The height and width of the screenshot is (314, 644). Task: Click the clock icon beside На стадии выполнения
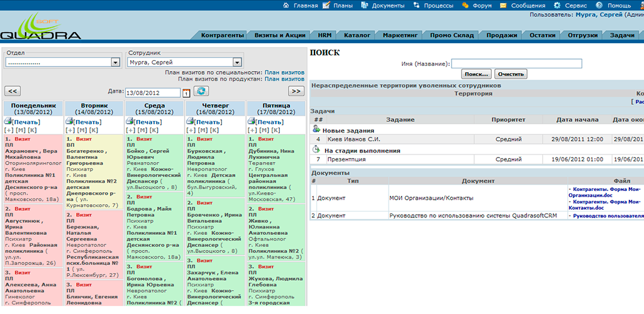pos(316,149)
